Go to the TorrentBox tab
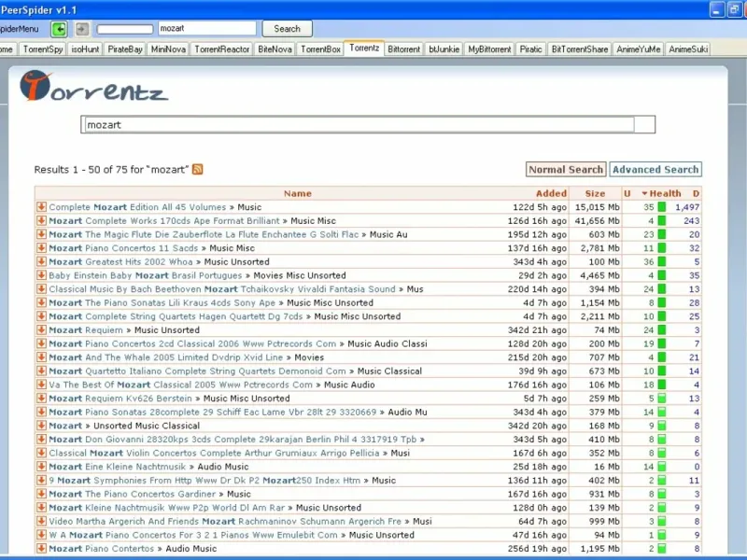 (320, 49)
